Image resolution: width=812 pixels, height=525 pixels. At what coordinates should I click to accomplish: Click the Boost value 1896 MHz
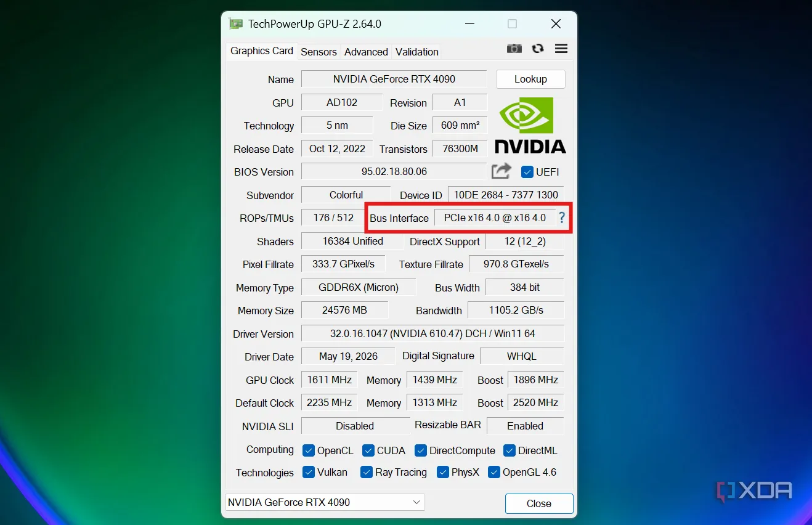536,380
